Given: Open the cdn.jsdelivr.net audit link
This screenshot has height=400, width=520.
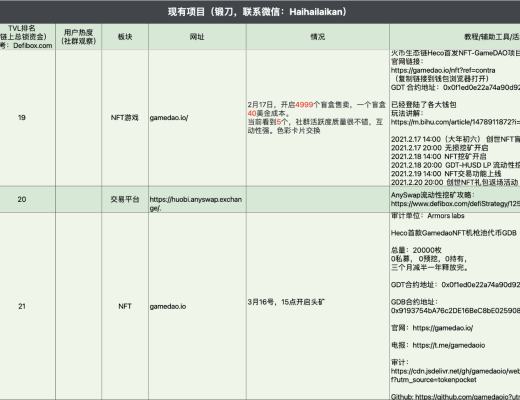Looking at the screenshot, I should 455,375.
